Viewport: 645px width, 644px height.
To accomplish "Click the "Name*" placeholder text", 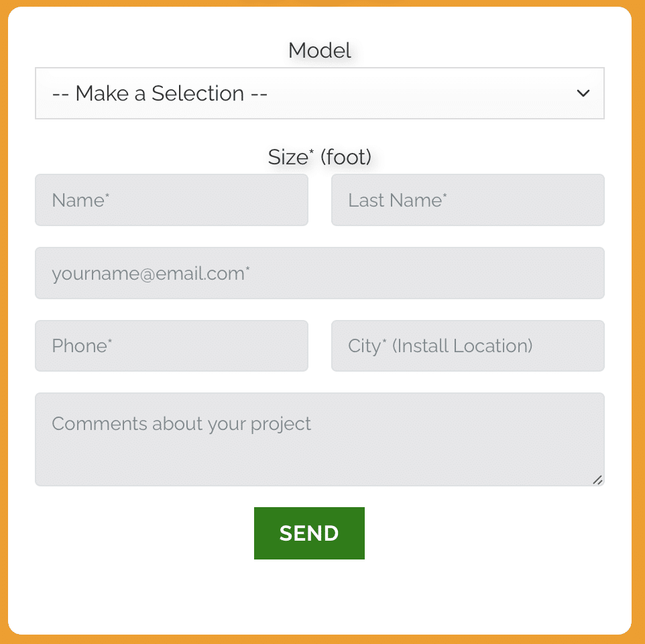I will pyautogui.click(x=80, y=200).
